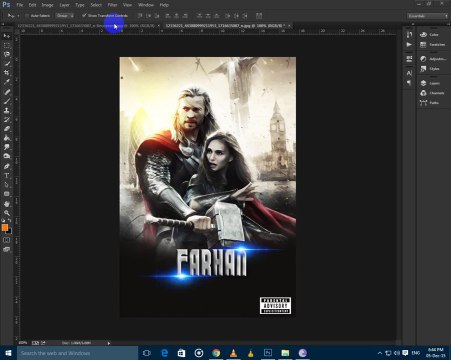This screenshot has height=360, width=451.
Task: Click the zoom percentage field in status bar
Action: tap(23, 343)
